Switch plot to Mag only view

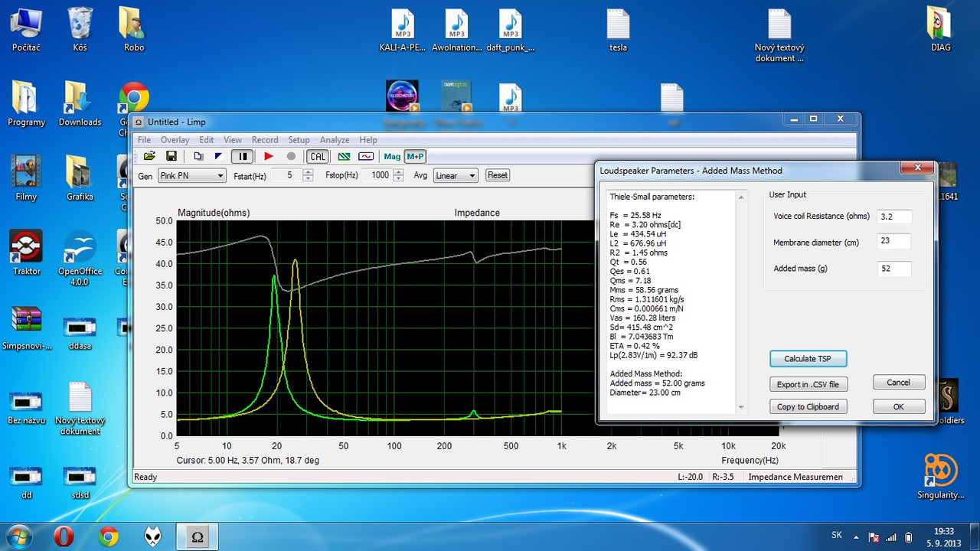click(x=392, y=156)
